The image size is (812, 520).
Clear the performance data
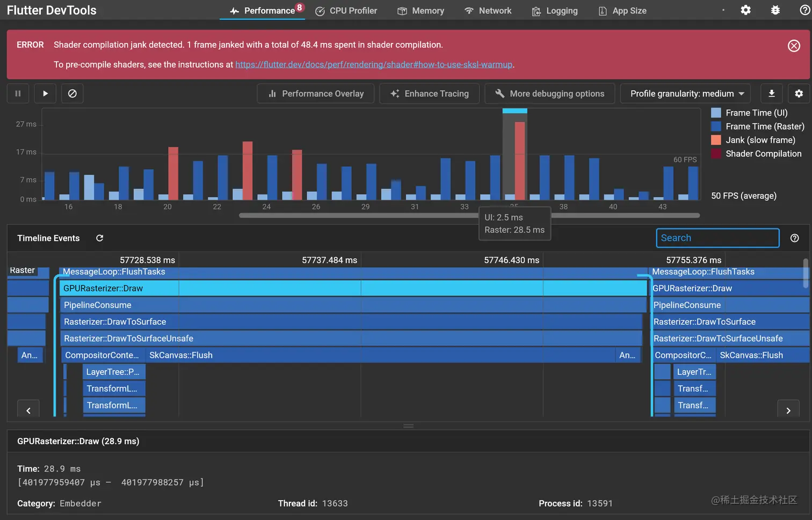73,93
